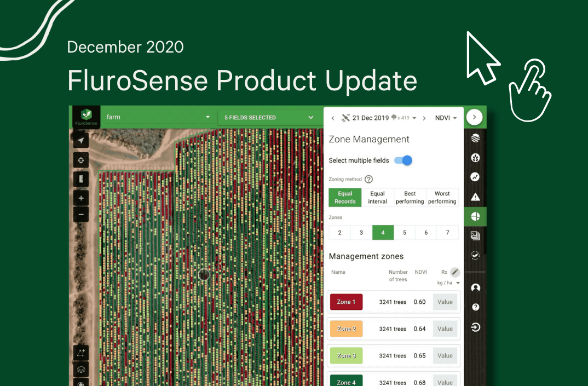Open the help question mark icon
This screenshot has width=588, height=386.
[x=476, y=307]
